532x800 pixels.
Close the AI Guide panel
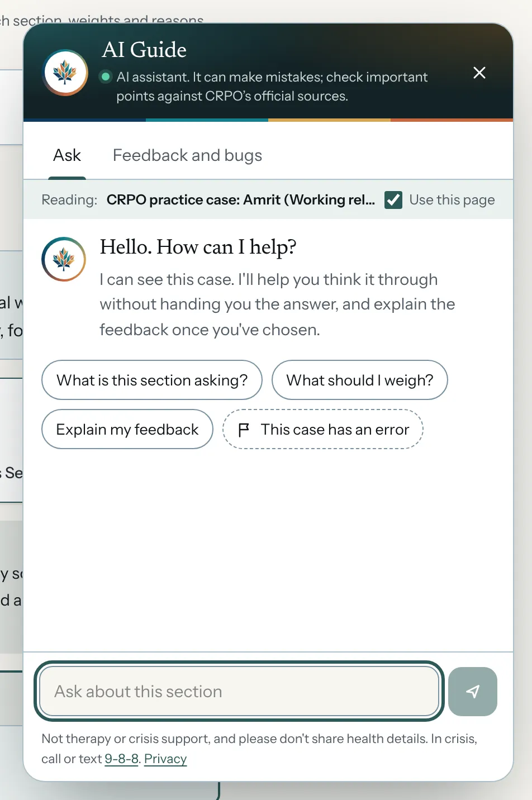(x=479, y=73)
